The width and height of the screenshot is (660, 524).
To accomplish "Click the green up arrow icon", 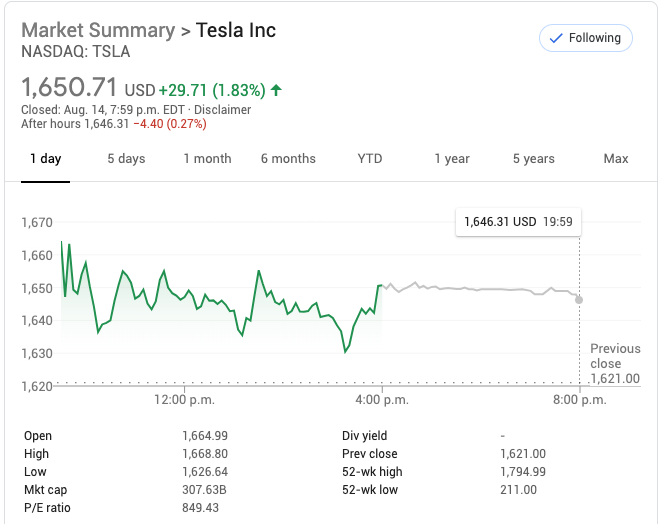I will [276, 90].
